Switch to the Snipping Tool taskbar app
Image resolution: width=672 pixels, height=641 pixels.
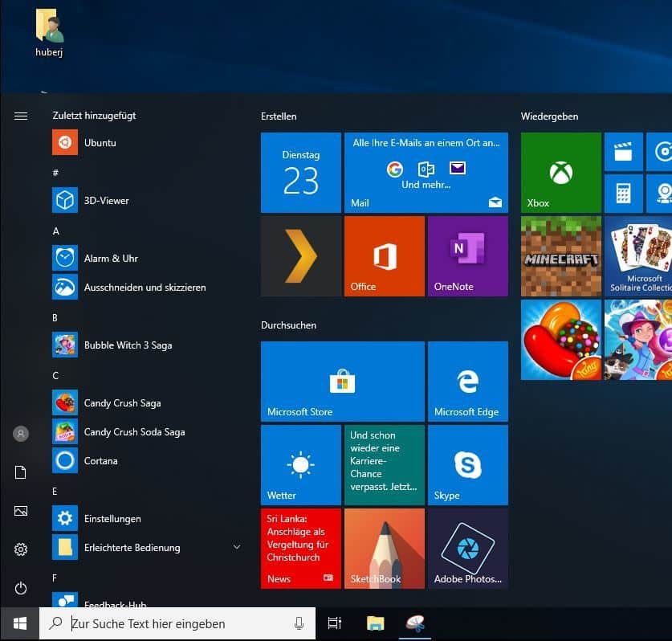click(x=415, y=623)
